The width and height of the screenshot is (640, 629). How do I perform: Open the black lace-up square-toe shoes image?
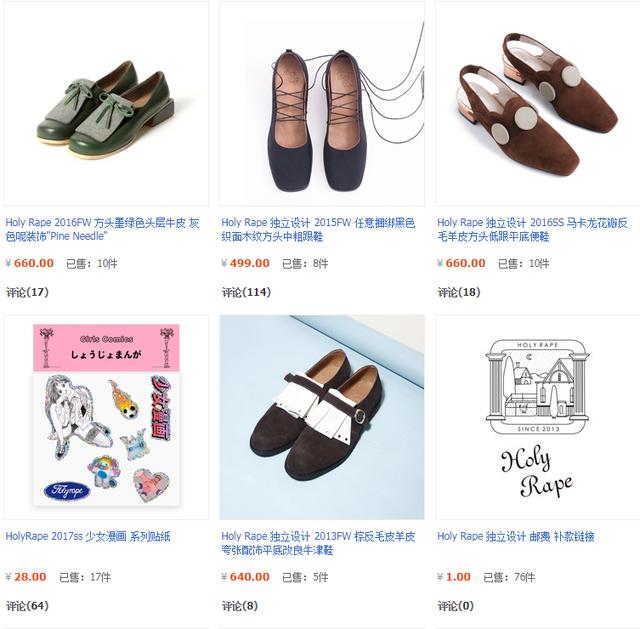tap(322, 104)
